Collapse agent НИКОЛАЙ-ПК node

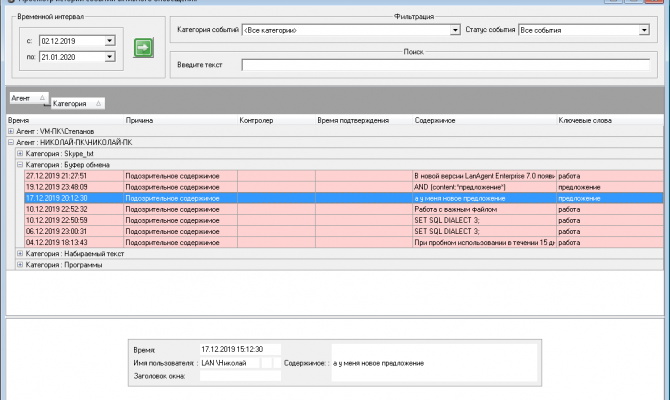click(11, 142)
